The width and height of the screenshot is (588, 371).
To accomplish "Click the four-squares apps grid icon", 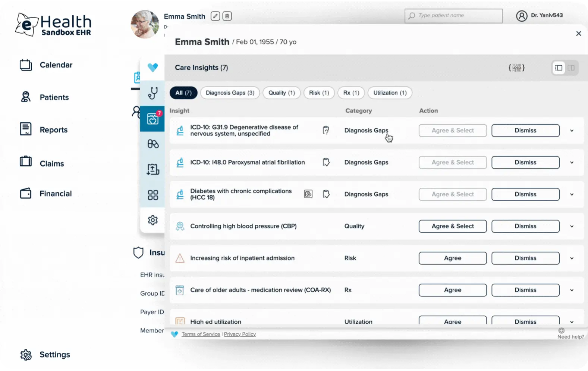I will click(153, 195).
